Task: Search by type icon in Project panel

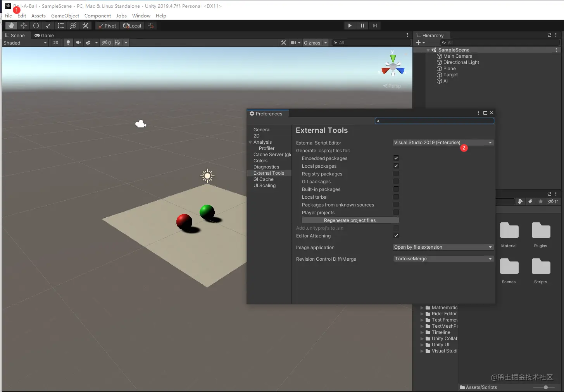Action: [x=521, y=201]
